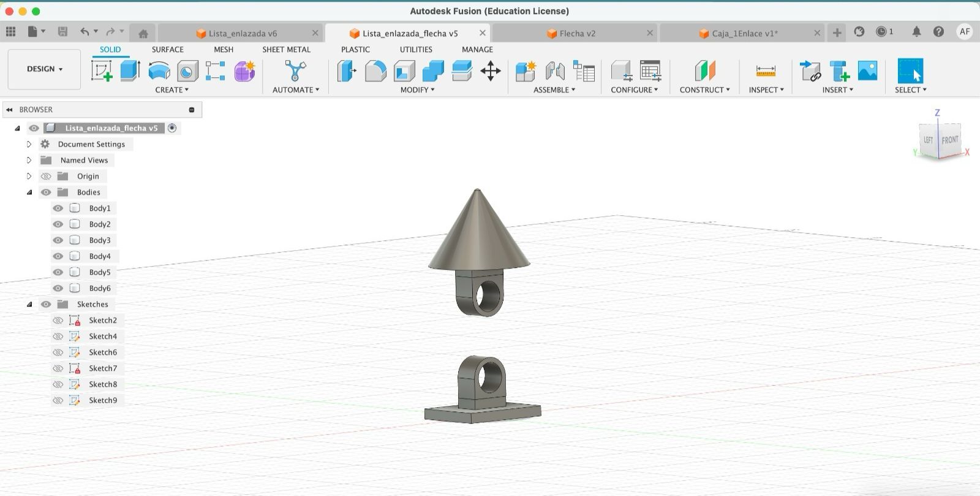Select the New Component tool
This screenshot has width=980, height=496.
[x=526, y=71]
